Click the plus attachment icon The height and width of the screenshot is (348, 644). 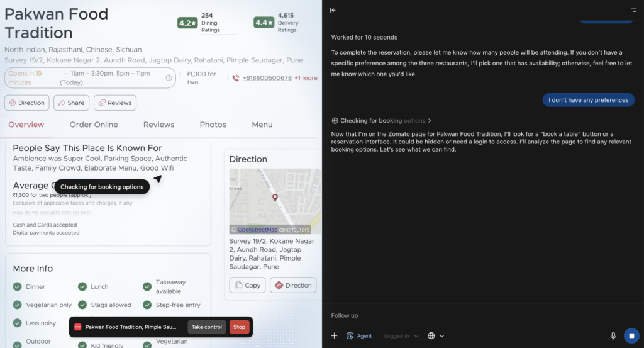click(x=335, y=335)
